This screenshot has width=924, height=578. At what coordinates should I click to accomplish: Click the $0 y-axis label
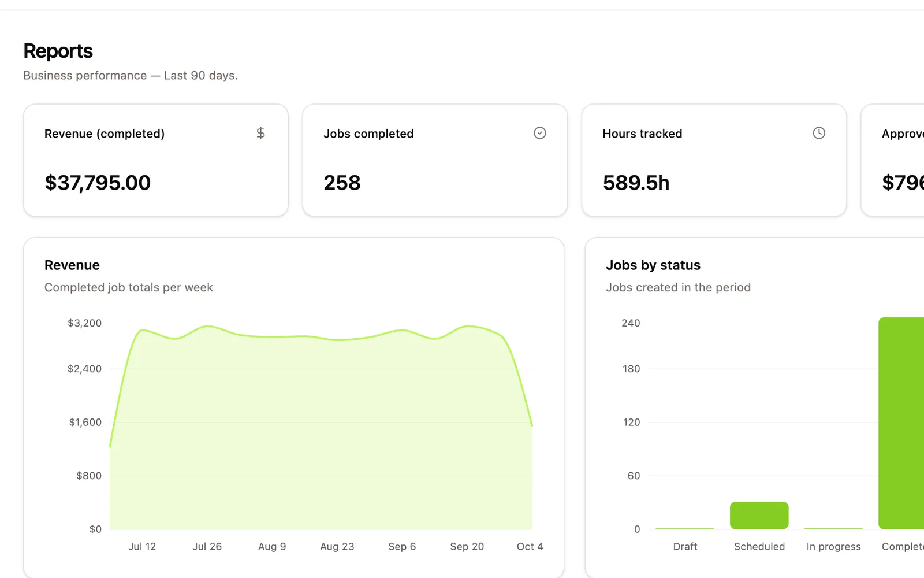[x=95, y=529]
